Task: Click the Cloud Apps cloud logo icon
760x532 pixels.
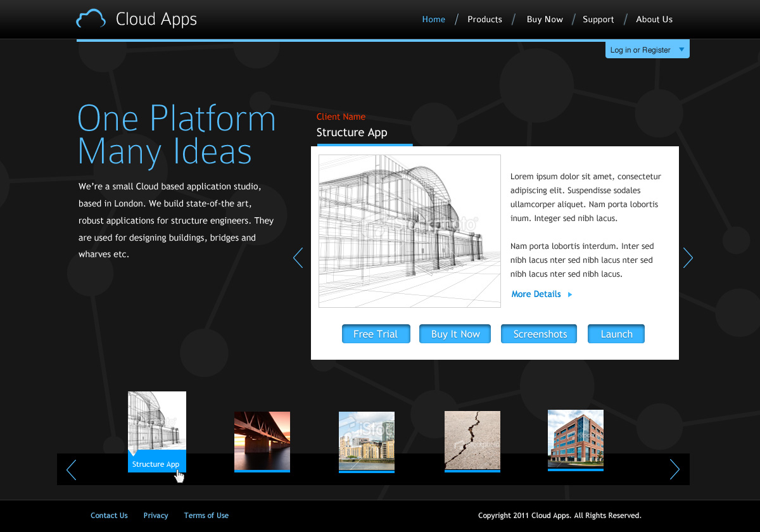Action: click(91, 19)
